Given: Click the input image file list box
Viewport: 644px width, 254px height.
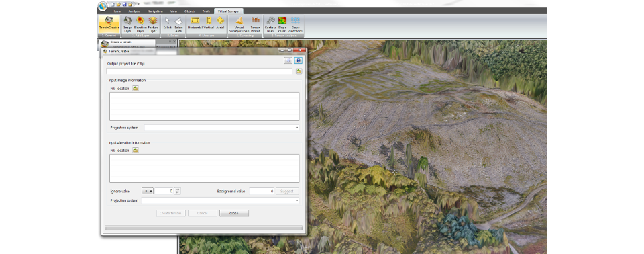Looking at the screenshot, I should (x=204, y=106).
